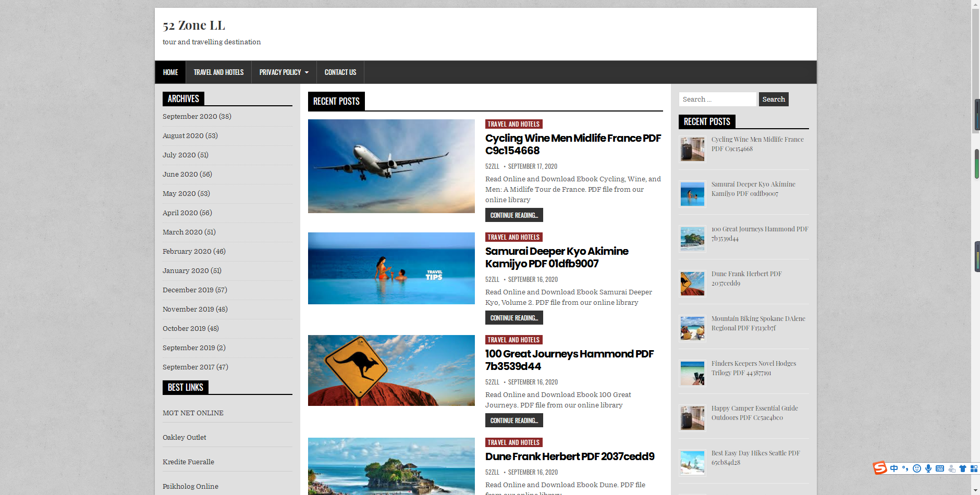This screenshot has height=495, width=980.
Task: Open sidebar thumbnail for 100 Great Journeys post
Action: 692,239
